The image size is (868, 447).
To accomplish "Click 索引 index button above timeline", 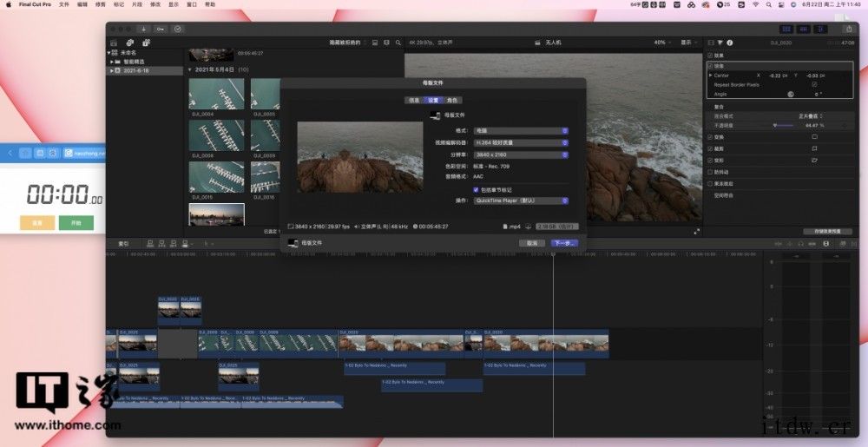I will click(124, 243).
